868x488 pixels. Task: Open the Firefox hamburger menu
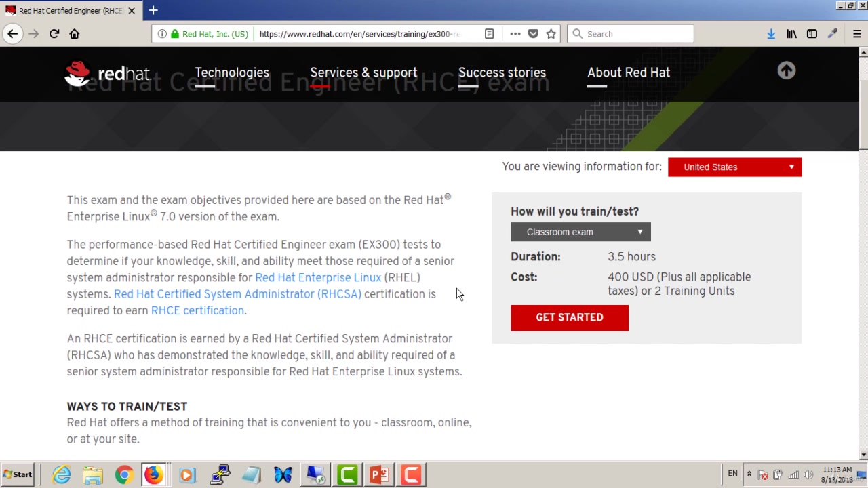856,34
